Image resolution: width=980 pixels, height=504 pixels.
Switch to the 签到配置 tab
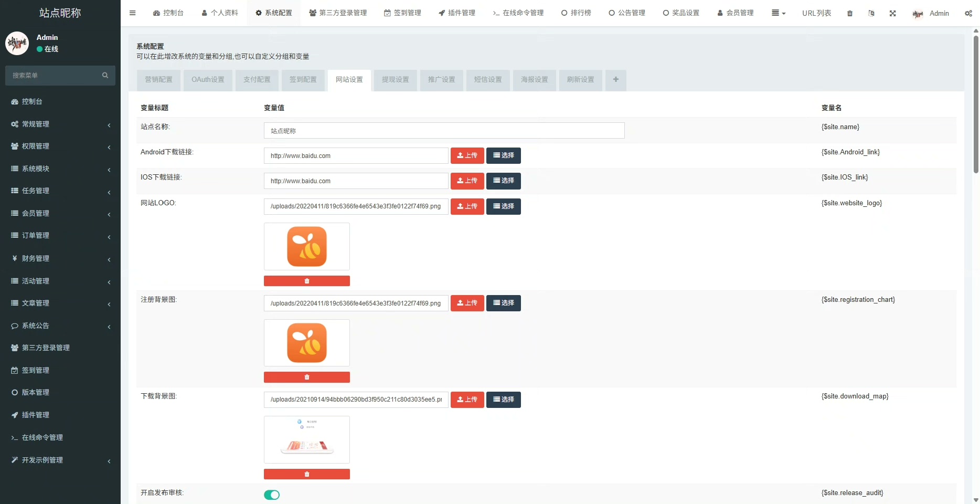pyautogui.click(x=303, y=80)
